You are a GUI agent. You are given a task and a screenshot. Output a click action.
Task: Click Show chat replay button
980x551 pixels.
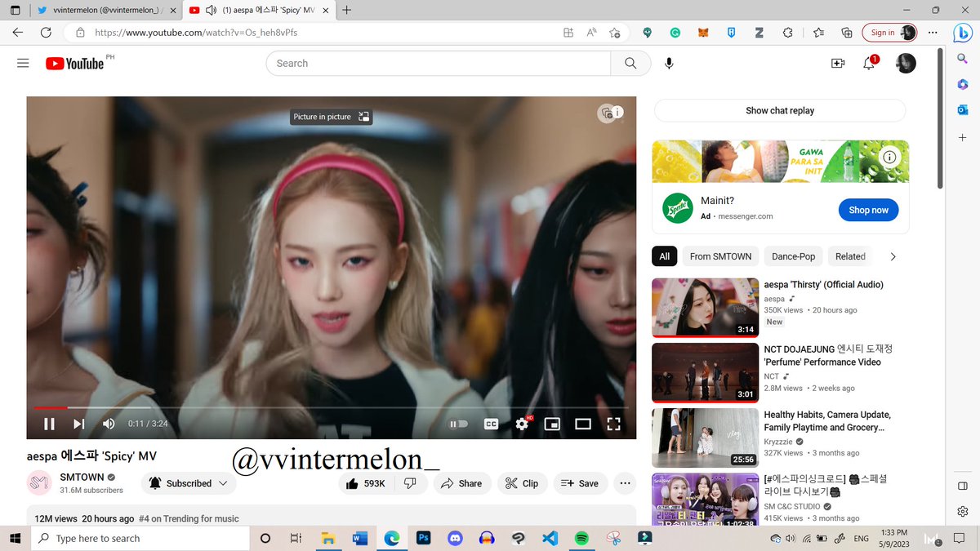[780, 110]
